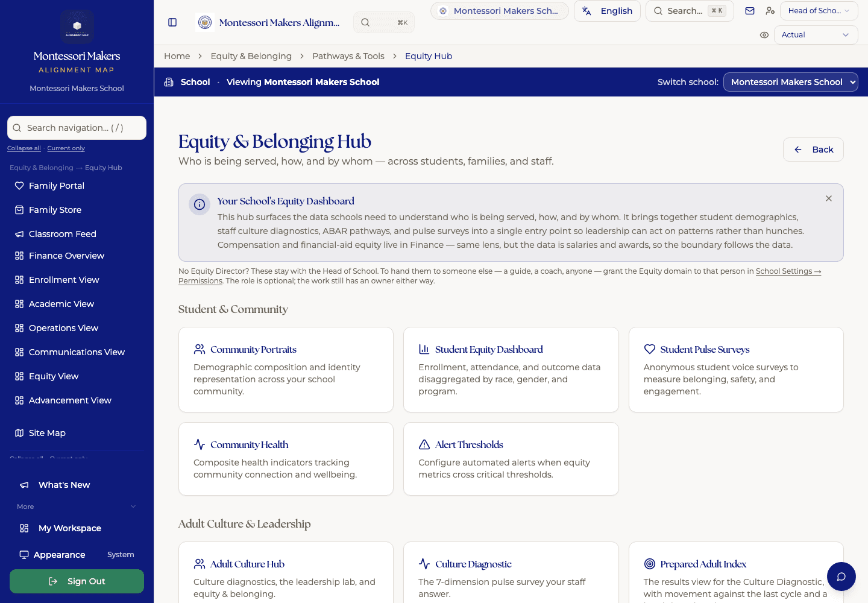The height and width of the screenshot is (603, 868).
Task: Select the English language button
Action: [607, 11]
